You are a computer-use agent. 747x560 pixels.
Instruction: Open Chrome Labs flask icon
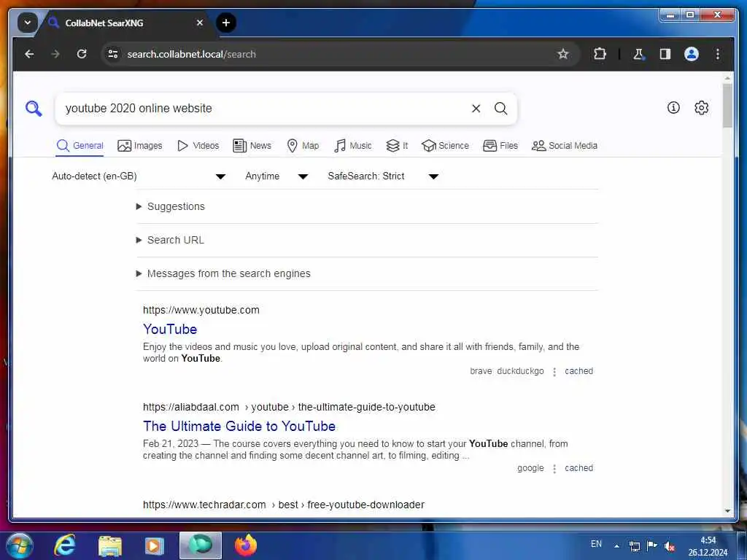click(x=638, y=54)
